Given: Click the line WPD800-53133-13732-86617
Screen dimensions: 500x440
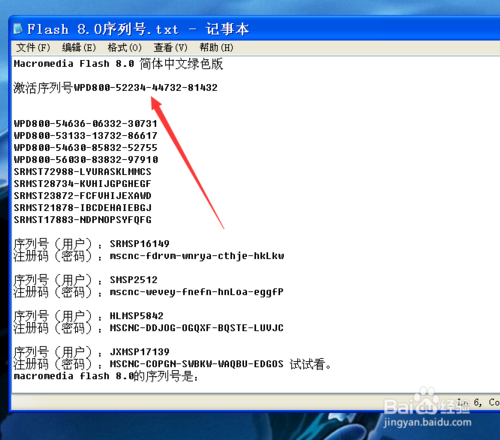Looking at the screenshot, I should click(x=85, y=136).
